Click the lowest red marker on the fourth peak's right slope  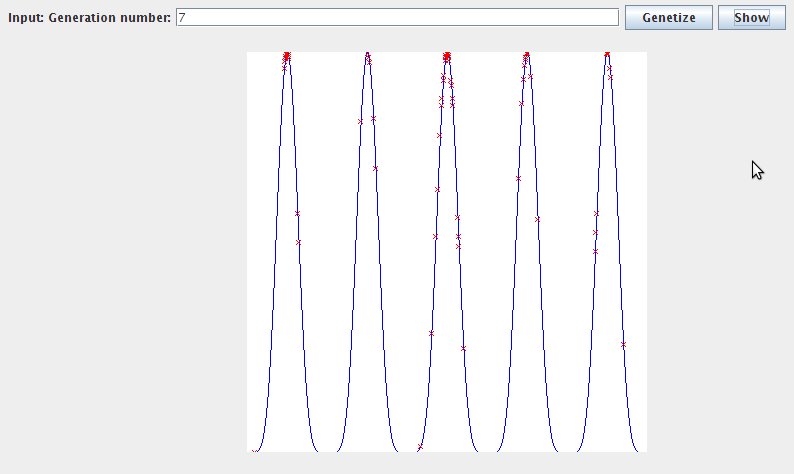537,219
